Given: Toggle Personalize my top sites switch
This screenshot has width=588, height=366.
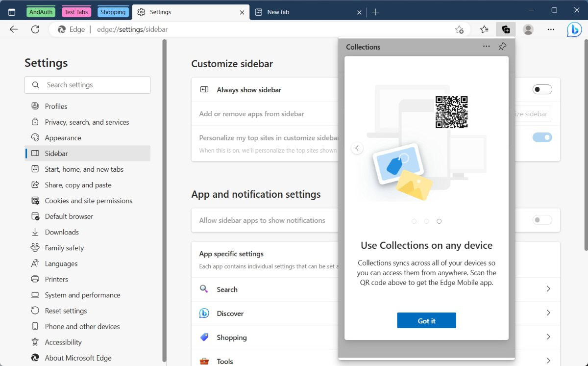Looking at the screenshot, I should [x=542, y=137].
